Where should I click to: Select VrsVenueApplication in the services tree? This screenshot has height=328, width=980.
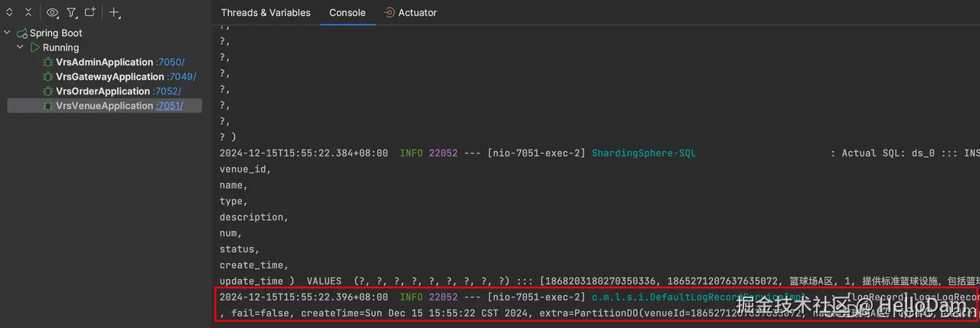point(105,106)
